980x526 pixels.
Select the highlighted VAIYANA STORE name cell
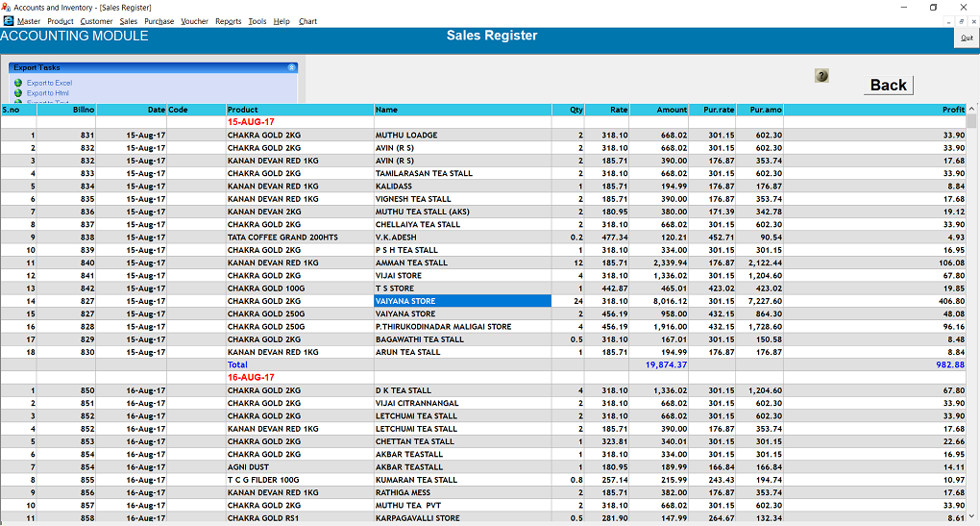click(x=462, y=301)
